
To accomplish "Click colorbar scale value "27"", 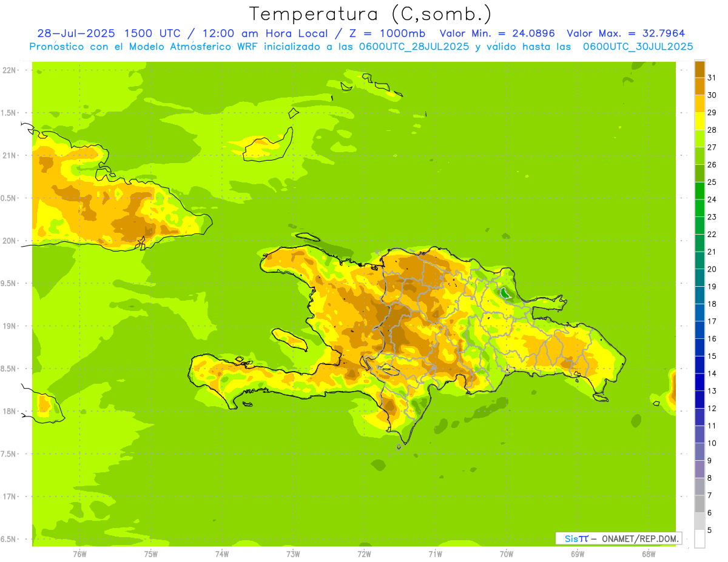I will (712, 147).
